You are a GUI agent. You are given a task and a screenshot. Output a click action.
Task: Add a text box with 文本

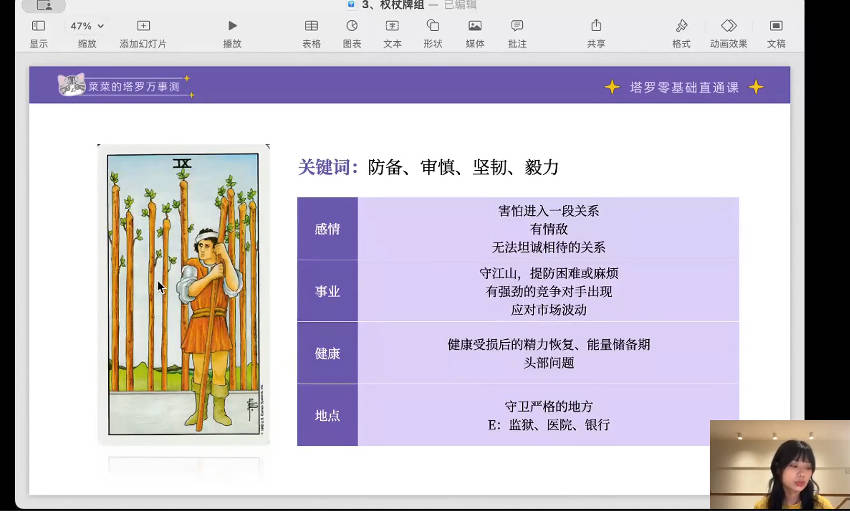[392, 26]
